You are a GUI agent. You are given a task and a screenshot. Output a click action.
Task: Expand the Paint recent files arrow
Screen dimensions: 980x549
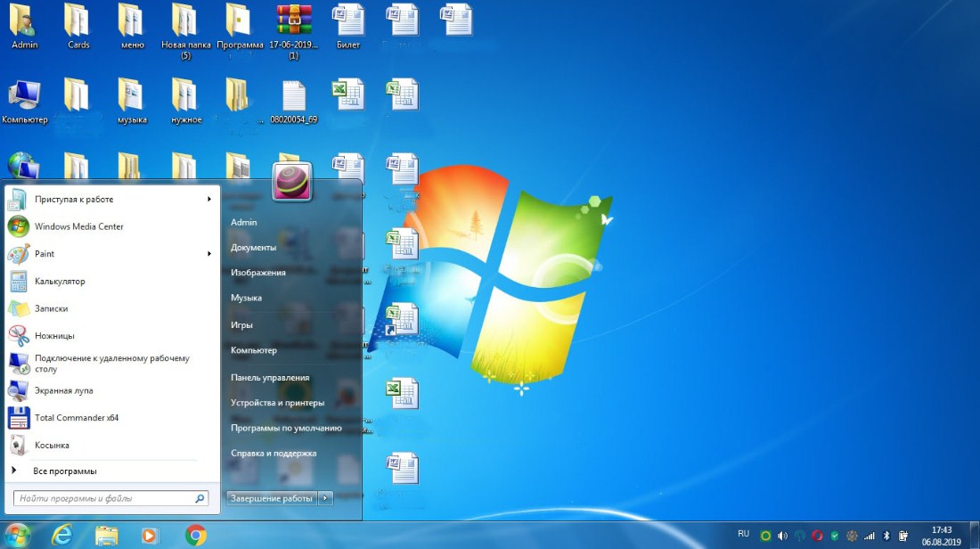pyautogui.click(x=209, y=254)
